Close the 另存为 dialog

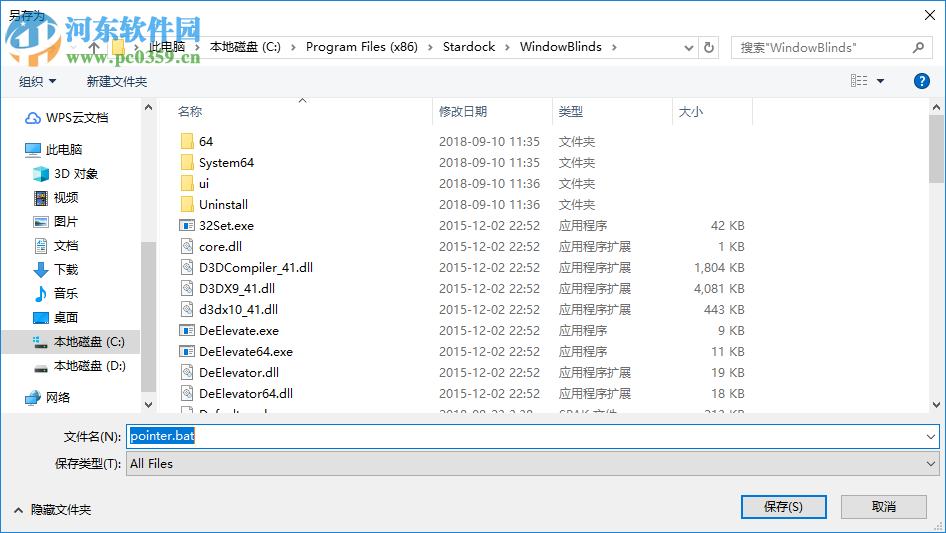click(930, 14)
